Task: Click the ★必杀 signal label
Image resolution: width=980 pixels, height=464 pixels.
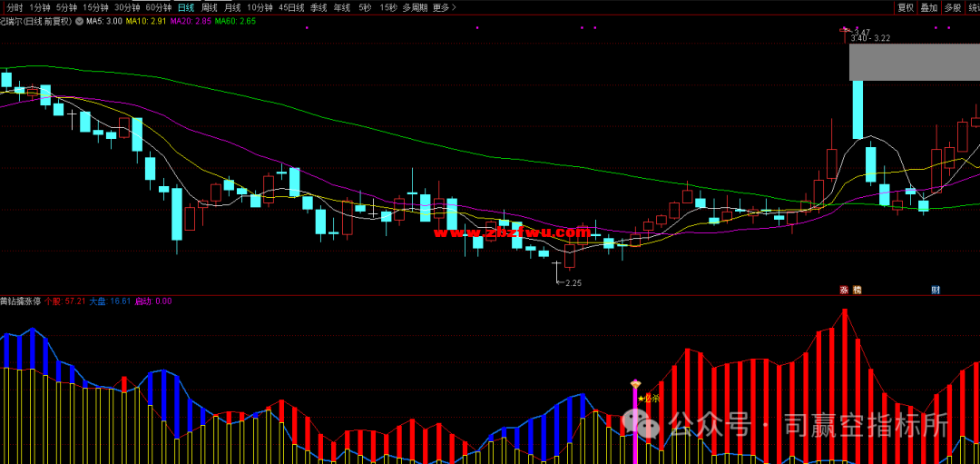Action: pyautogui.click(x=648, y=398)
